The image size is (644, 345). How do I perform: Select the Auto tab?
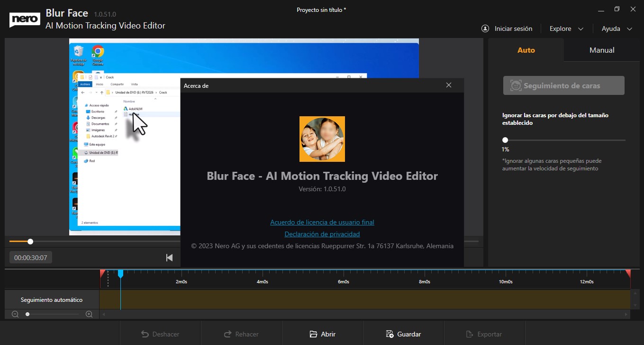[526, 49]
